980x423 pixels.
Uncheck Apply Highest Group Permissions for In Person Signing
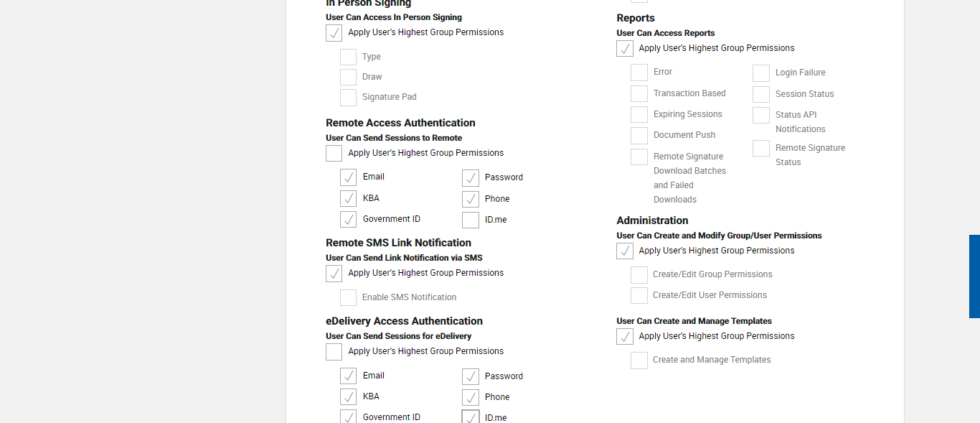click(x=334, y=33)
